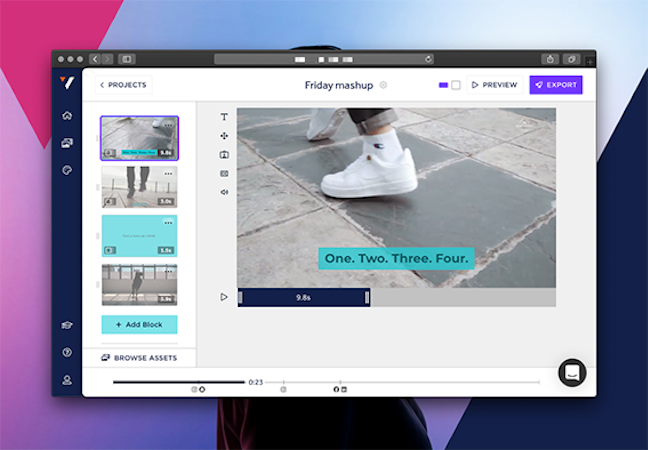This screenshot has height=450, width=648.
Task: Open project settings gear beside Friday mashup
Action: click(x=383, y=85)
